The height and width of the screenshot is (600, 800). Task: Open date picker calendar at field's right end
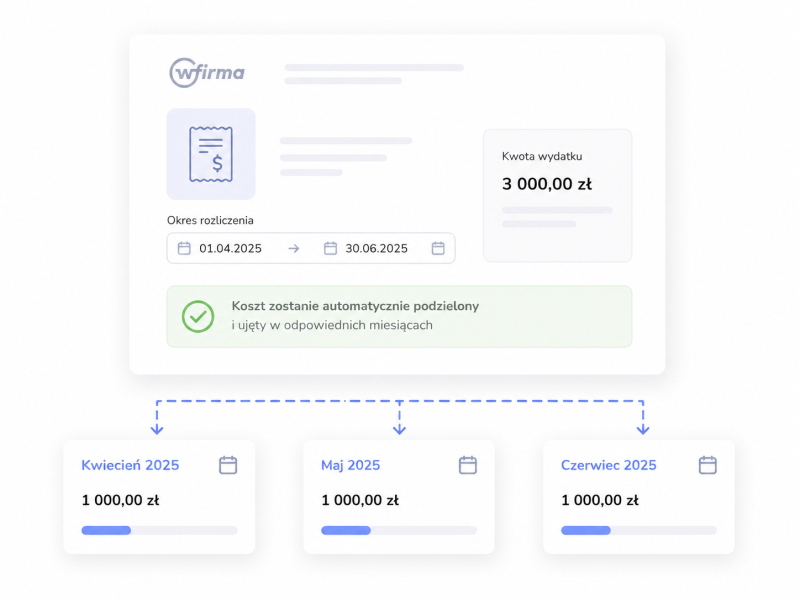tap(438, 248)
